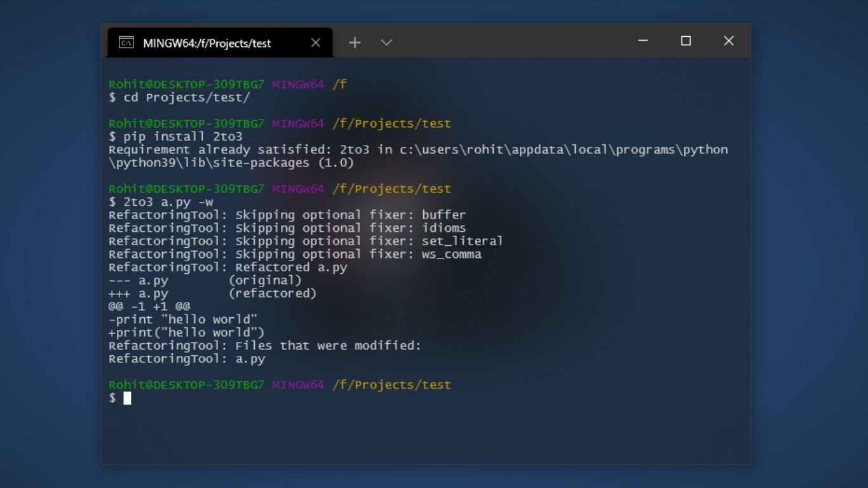Click the line ending "fixer: set_literal"
868x488 pixels.
point(306,241)
